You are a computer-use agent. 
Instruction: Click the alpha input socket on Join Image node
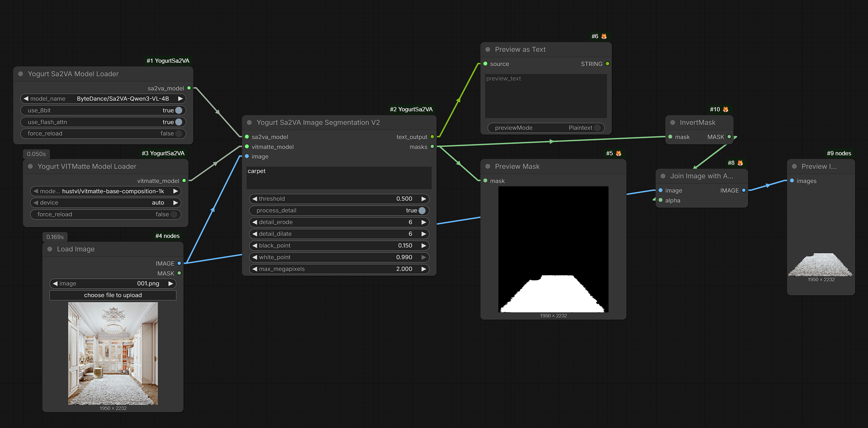tap(661, 200)
